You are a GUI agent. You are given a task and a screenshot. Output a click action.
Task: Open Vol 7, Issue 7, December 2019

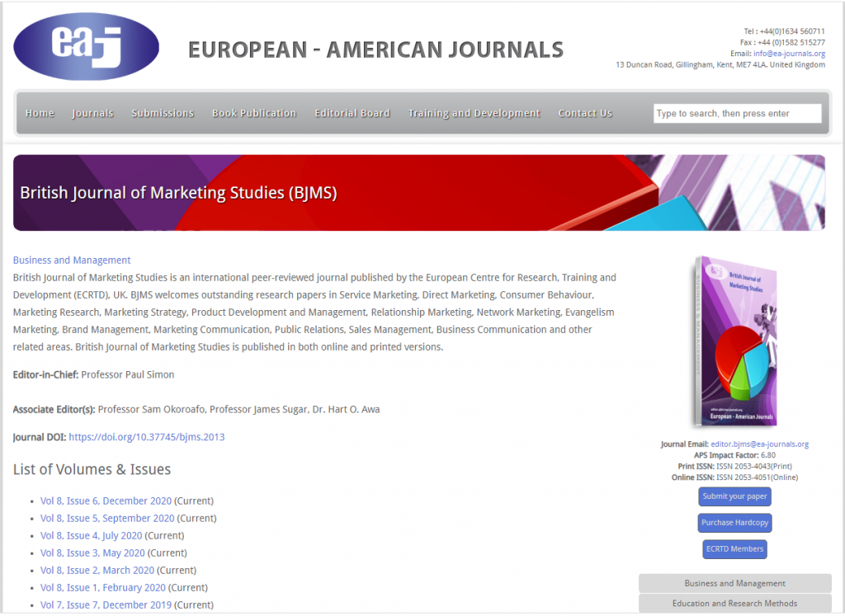[106, 604]
